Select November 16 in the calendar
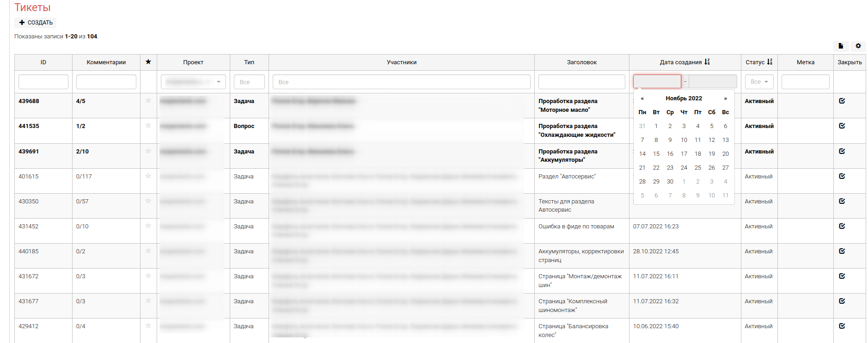The image size is (868, 343). [x=670, y=154]
